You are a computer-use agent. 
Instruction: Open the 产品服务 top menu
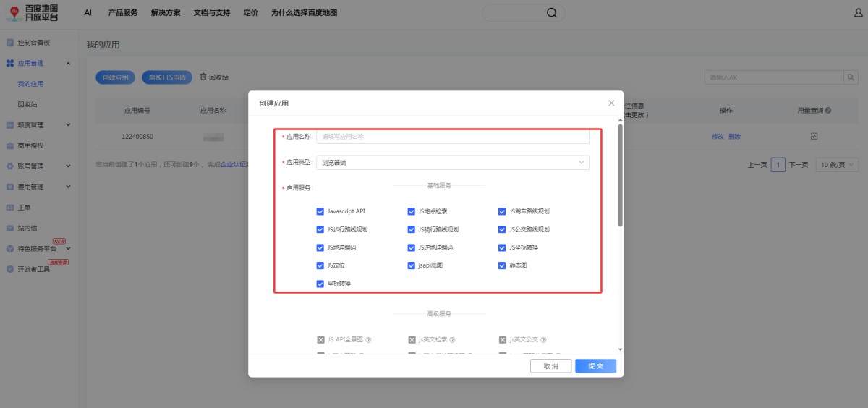pos(122,13)
